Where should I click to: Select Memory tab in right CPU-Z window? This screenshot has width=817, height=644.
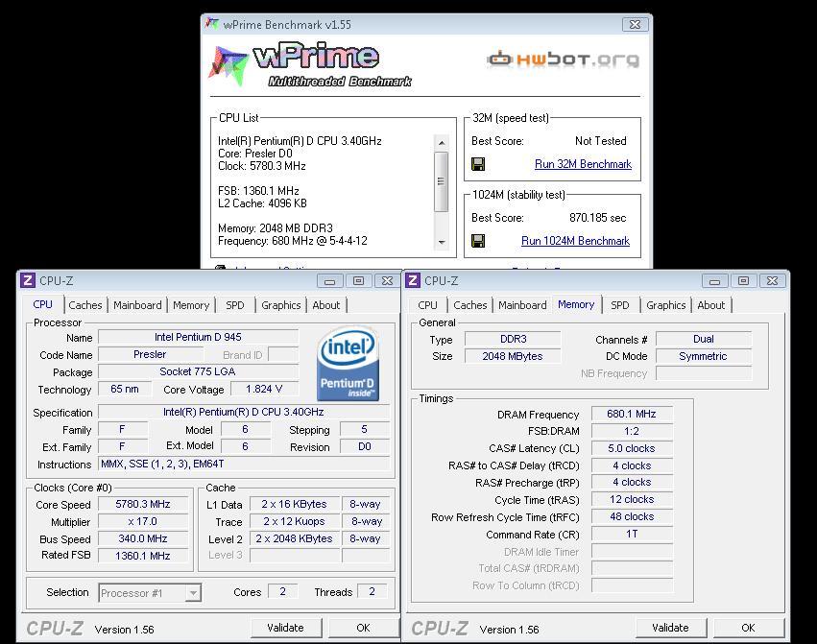coord(576,304)
